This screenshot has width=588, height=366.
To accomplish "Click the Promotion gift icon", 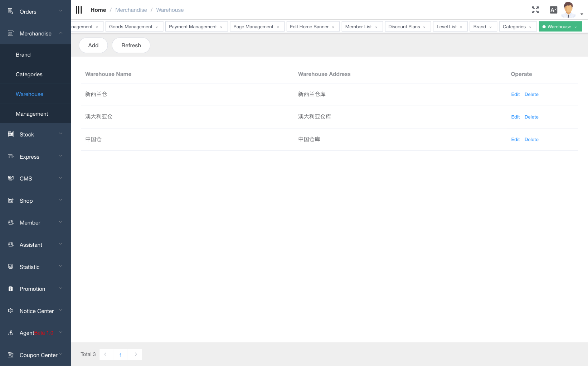I will (11, 289).
